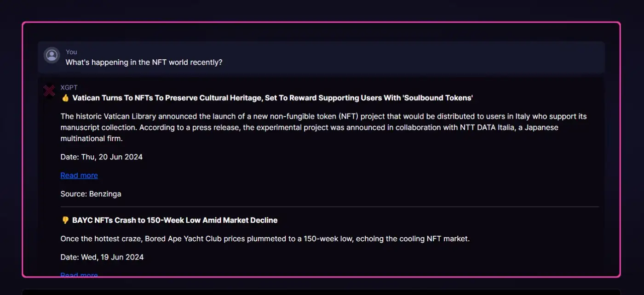This screenshot has height=295, width=644.
Task: Click the "You" sender label
Action: tap(71, 52)
